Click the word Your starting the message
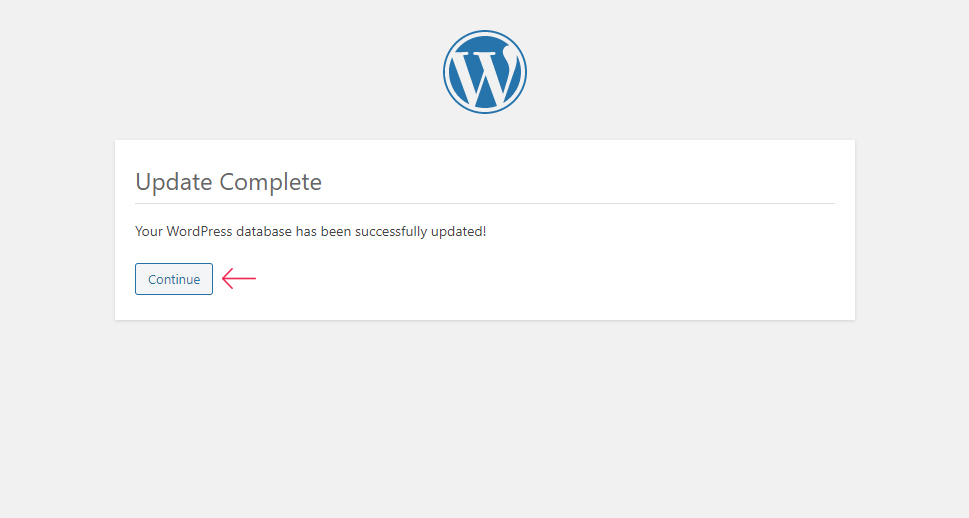This screenshot has width=969, height=518. pos(149,231)
